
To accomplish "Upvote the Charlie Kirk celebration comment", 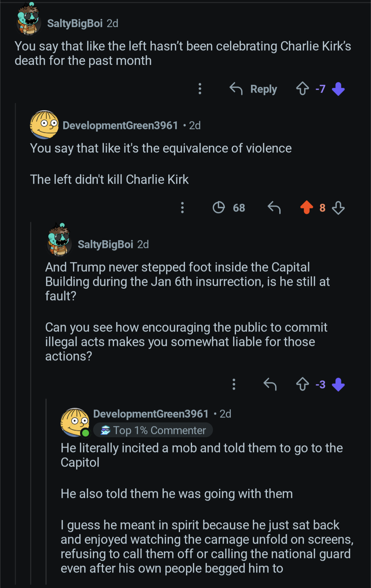I will [x=303, y=89].
